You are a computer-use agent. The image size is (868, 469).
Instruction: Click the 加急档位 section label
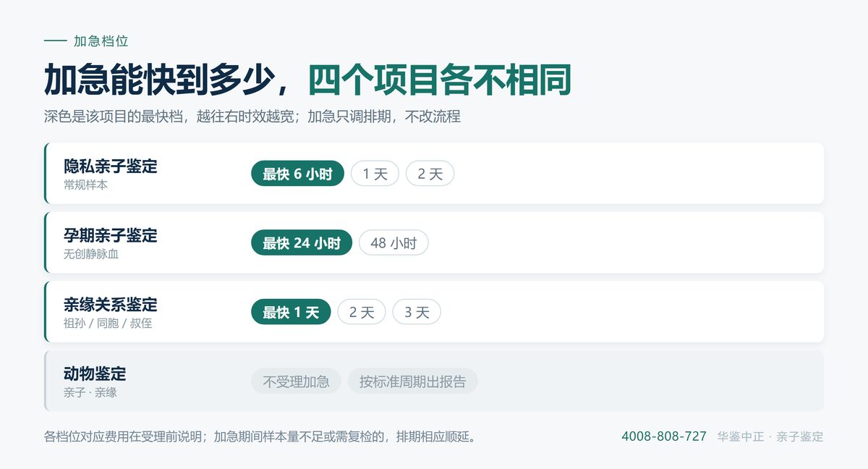coord(101,41)
